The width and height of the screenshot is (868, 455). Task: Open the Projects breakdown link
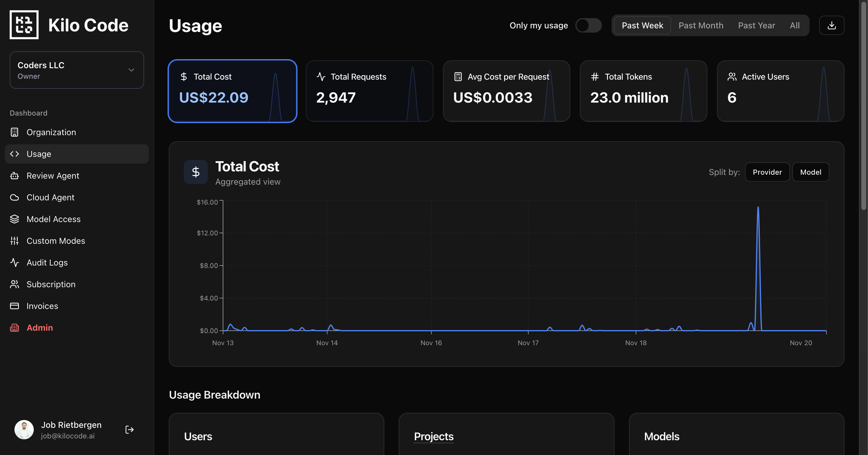(434, 437)
